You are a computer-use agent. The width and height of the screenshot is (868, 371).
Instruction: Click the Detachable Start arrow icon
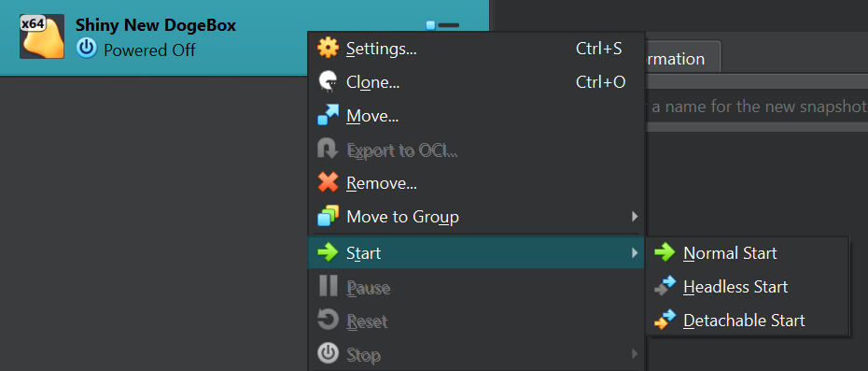coord(665,320)
